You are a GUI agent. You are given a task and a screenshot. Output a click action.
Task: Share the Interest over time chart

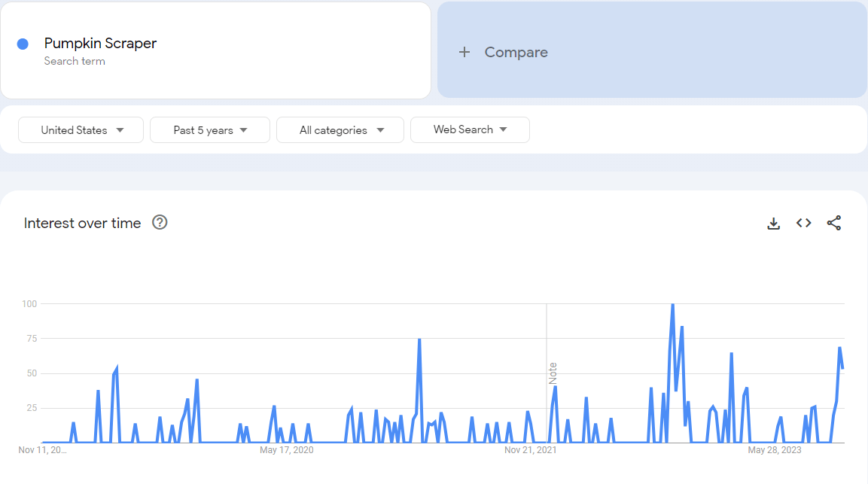[x=833, y=223]
